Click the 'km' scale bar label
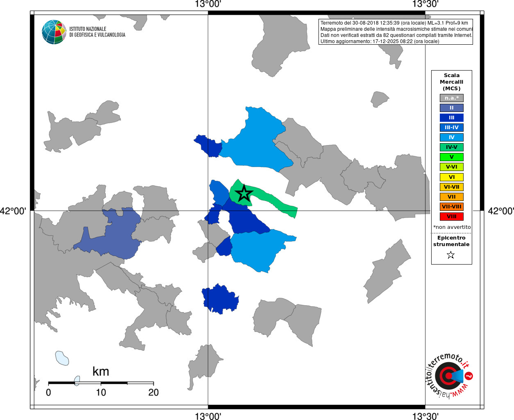 (101, 372)
